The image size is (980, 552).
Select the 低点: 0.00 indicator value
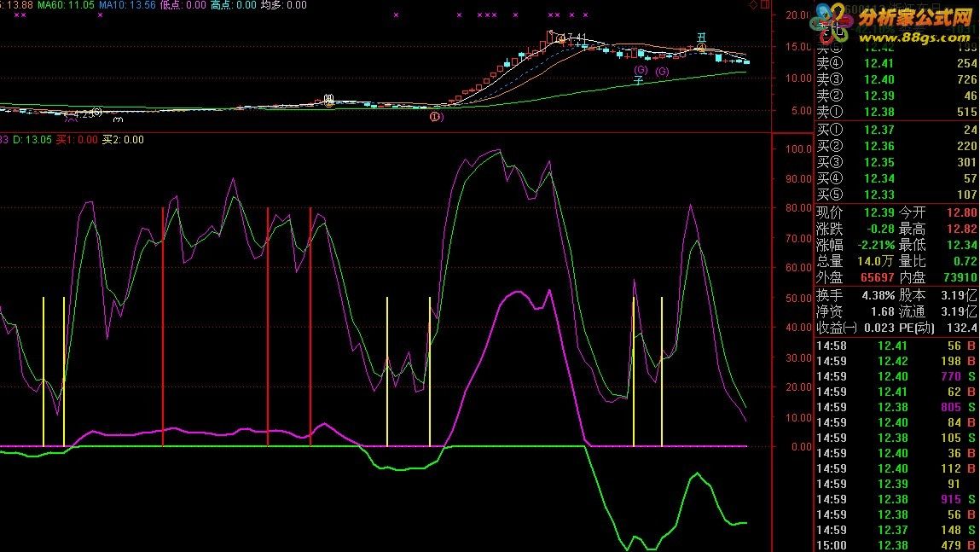click(183, 5)
